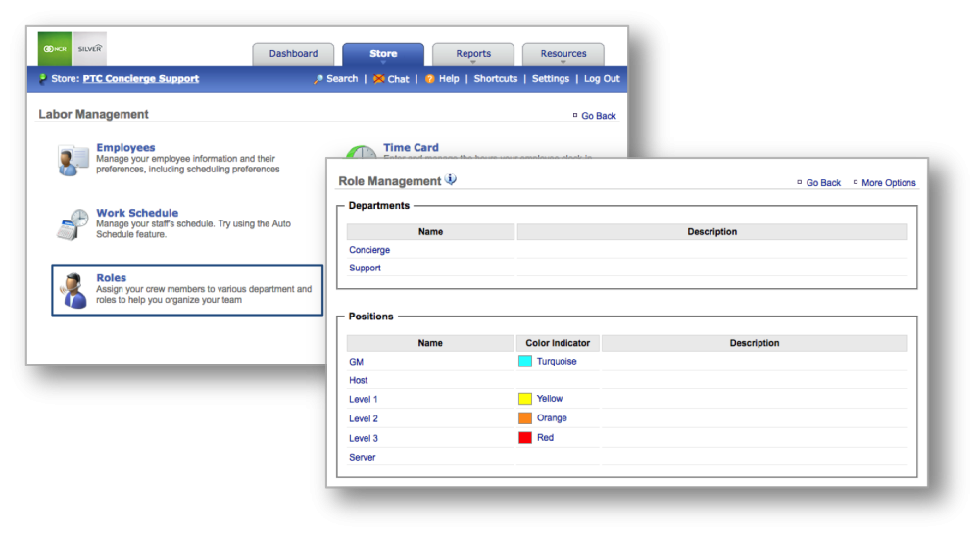The width and height of the screenshot is (980, 537).
Task: Open the Level 1 position
Action: [x=364, y=400]
